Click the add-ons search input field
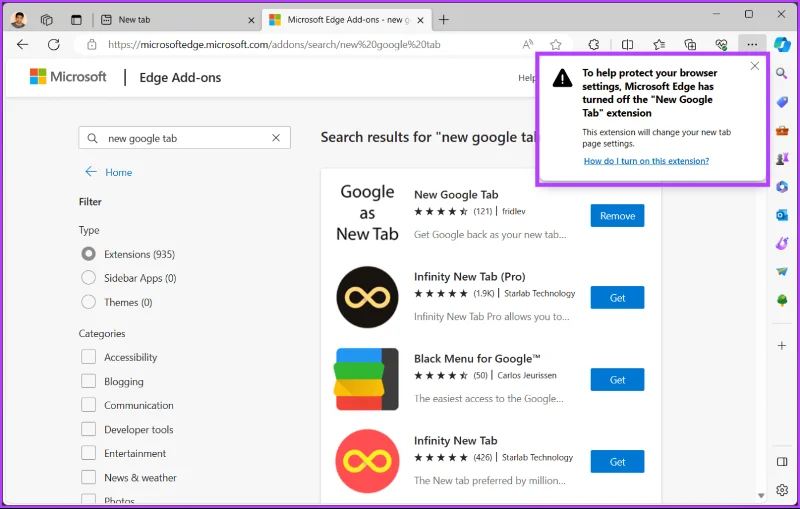Image resolution: width=800 pixels, height=509 pixels. (x=185, y=138)
